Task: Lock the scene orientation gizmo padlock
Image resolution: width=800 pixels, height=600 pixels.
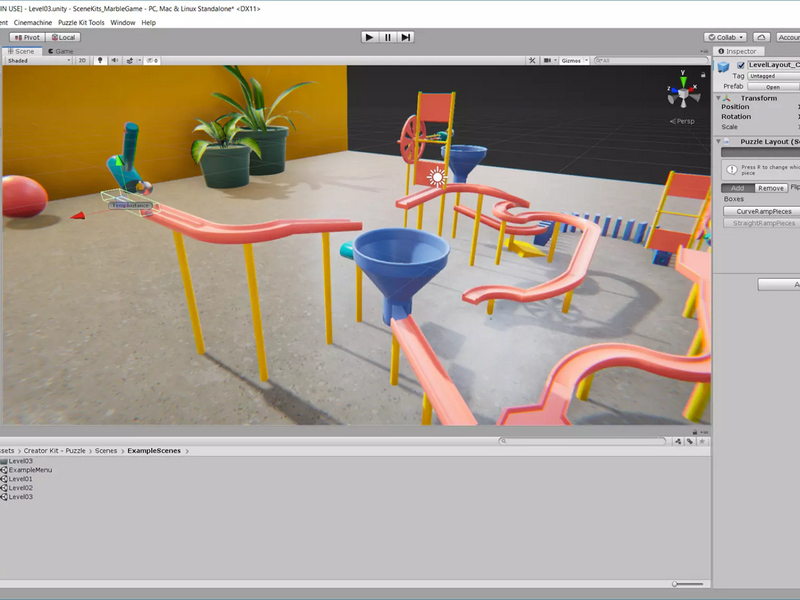Action: (x=703, y=75)
